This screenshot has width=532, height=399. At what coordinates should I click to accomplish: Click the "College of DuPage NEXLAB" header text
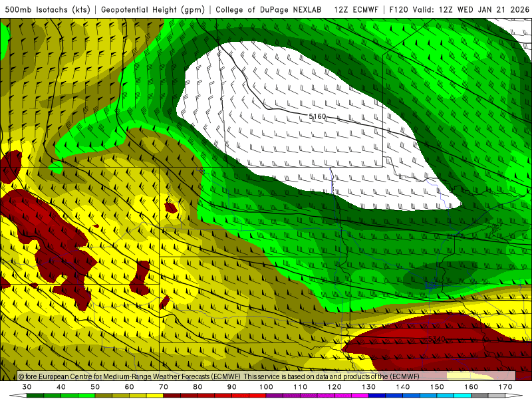[269, 9]
